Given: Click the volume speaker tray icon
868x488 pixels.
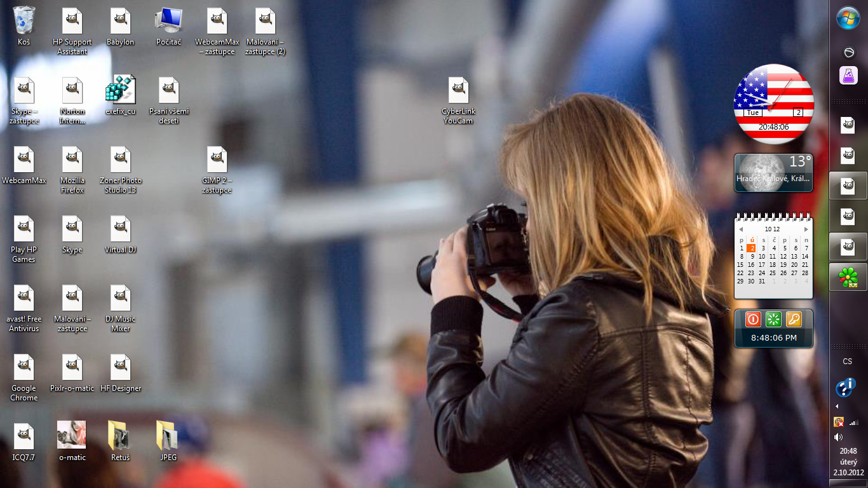Looking at the screenshot, I should click(x=839, y=437).
